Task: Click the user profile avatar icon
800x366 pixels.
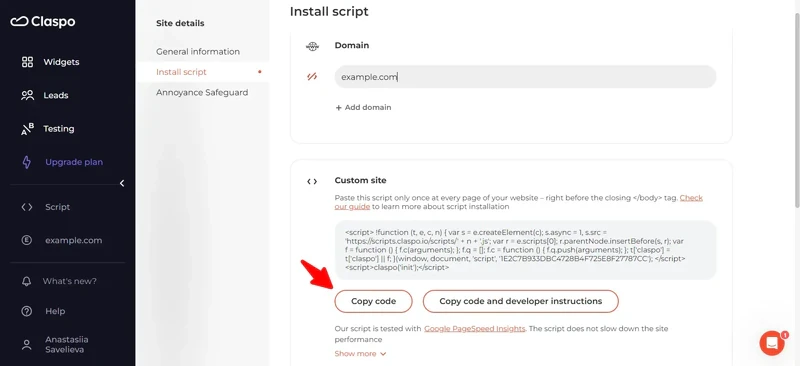Action: 27,344
